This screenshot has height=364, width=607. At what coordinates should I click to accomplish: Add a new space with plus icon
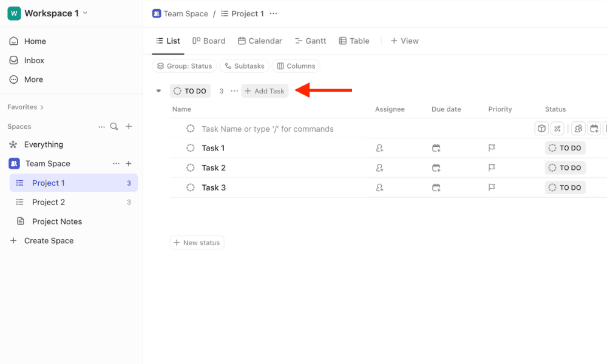tap(129, 127)
